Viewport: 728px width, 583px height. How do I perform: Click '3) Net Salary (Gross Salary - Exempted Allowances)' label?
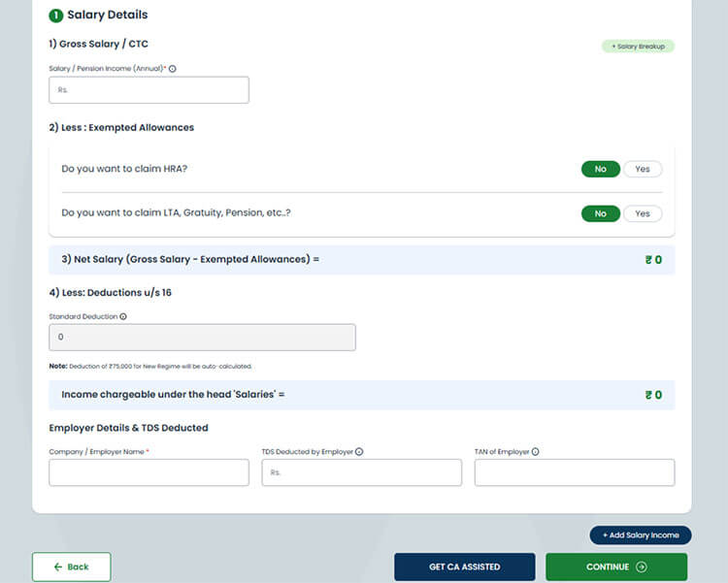(x=190, y=259)
